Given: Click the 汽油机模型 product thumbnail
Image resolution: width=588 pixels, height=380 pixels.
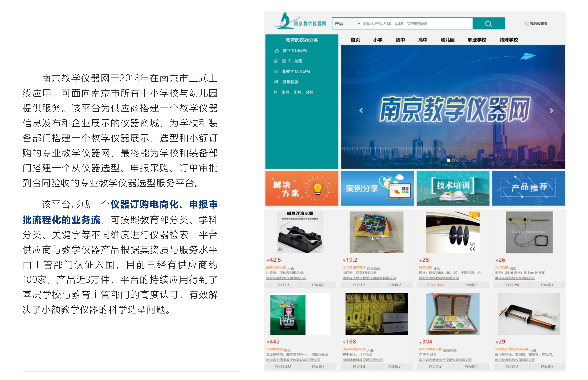Looking at the screenshot, I should tap(288, 314).
